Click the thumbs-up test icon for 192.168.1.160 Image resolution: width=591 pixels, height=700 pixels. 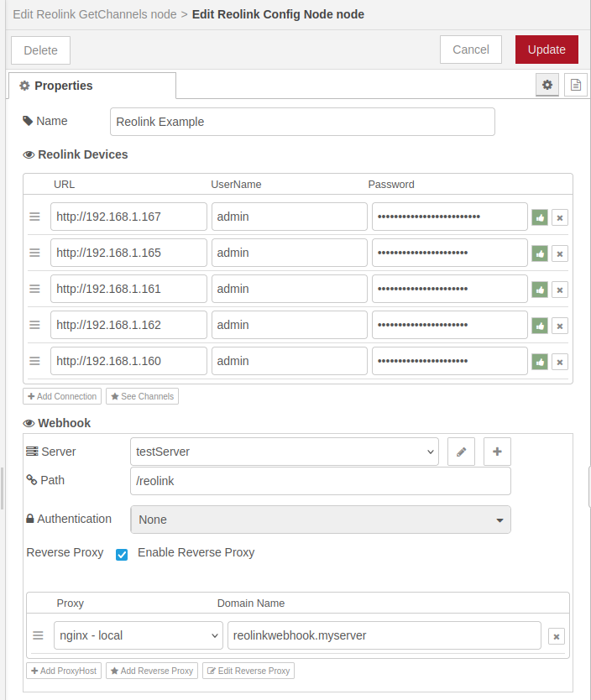[540, 362]
